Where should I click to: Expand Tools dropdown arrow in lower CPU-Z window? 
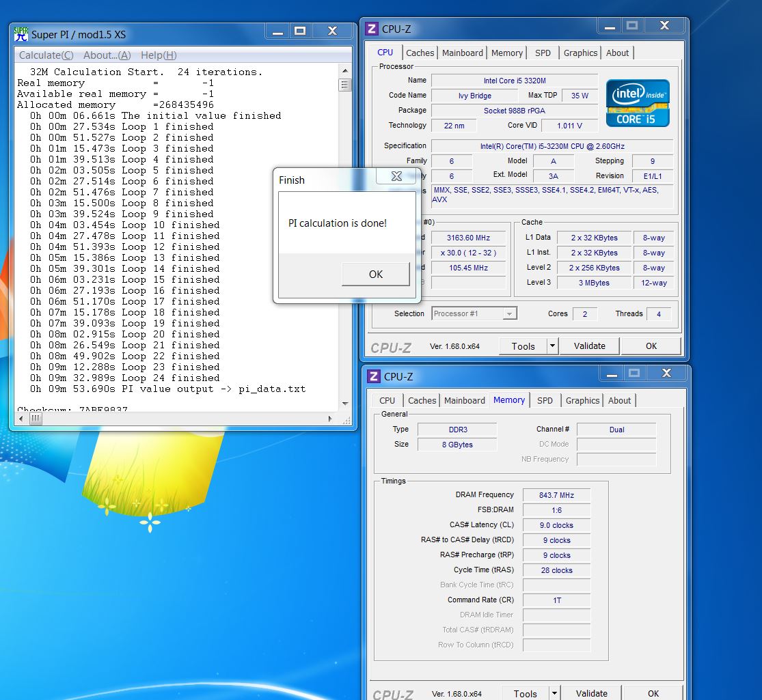[554, 694]
